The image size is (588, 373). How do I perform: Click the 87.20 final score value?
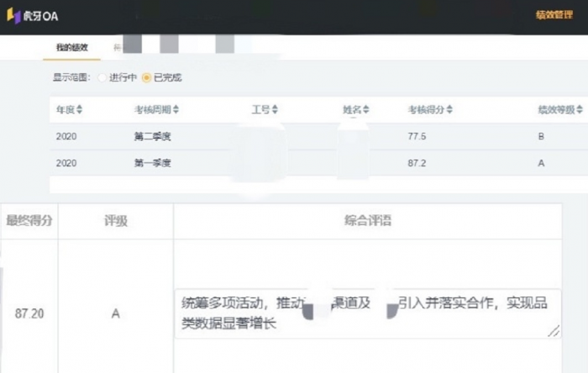coord(29,313)
